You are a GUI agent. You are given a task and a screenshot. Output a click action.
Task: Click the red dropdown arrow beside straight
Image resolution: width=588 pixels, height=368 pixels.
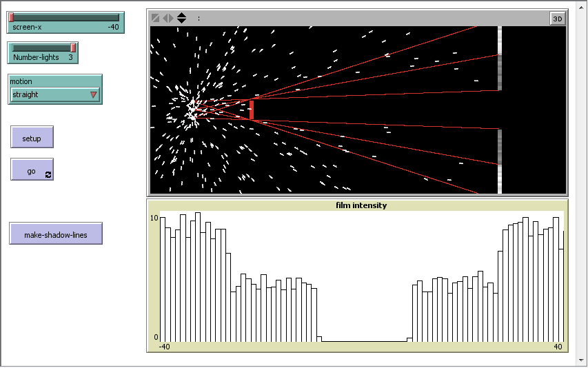[x=93, y=95]
